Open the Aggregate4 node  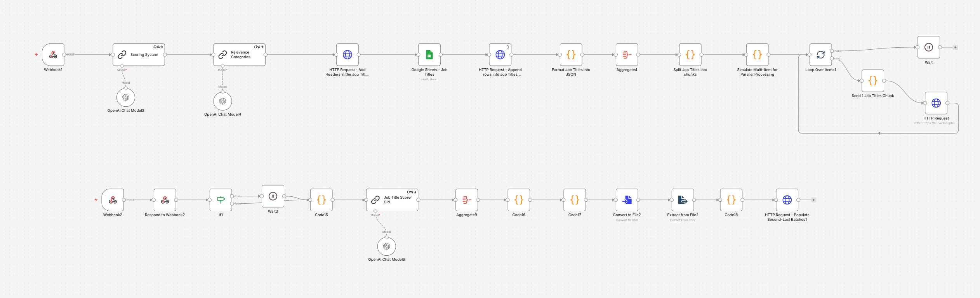627,55
